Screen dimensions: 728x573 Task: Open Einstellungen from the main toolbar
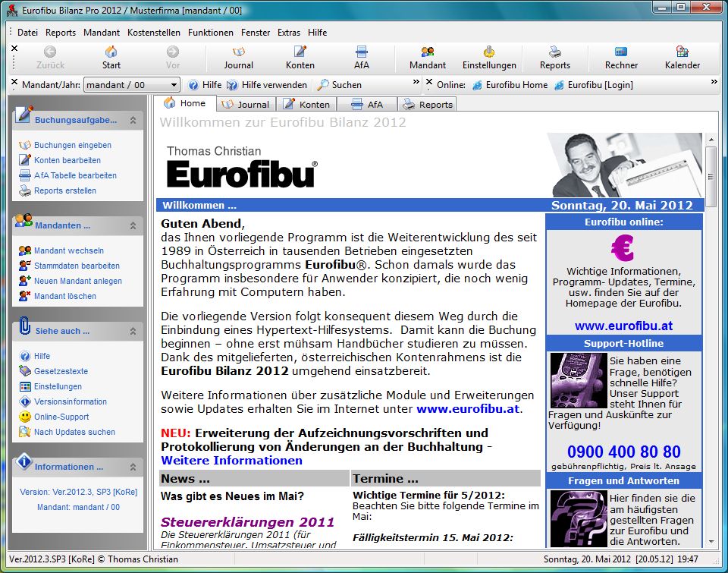pyautogui.click(x=489, y=58)
